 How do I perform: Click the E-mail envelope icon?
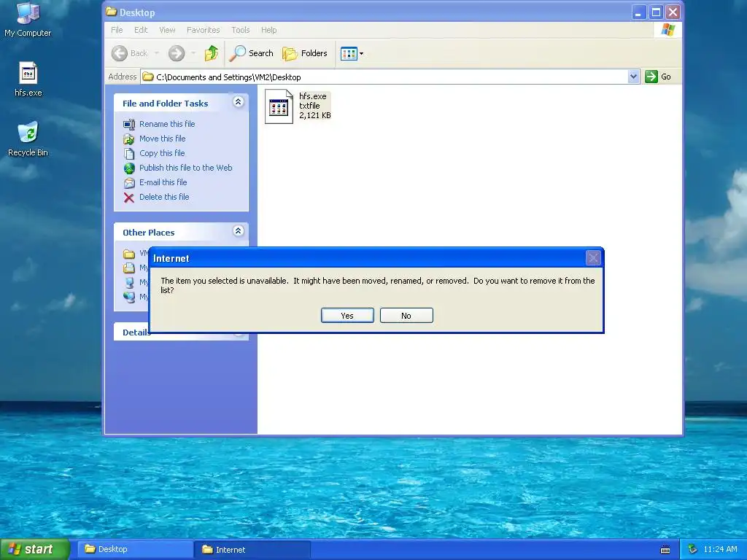pos(129,183)
